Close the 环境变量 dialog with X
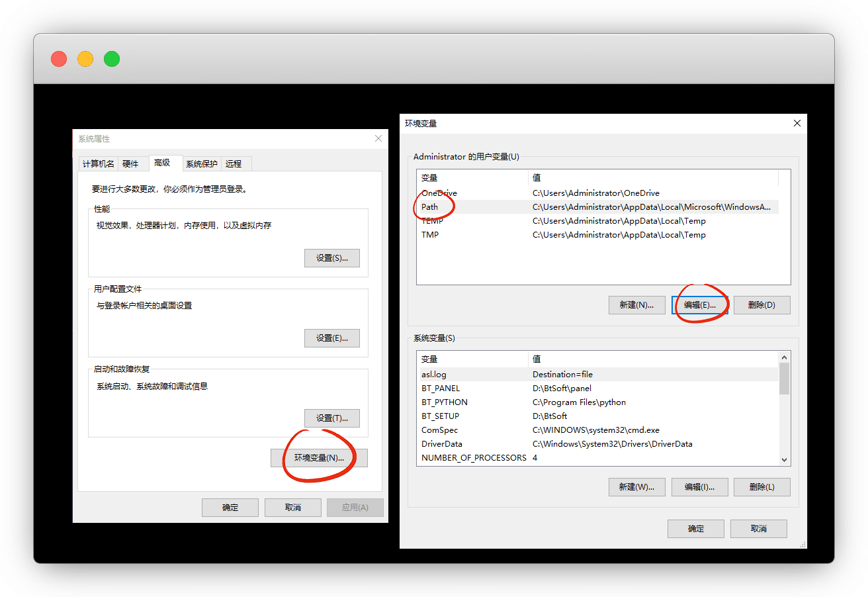 pyautogui.click(x=797, y=123)
